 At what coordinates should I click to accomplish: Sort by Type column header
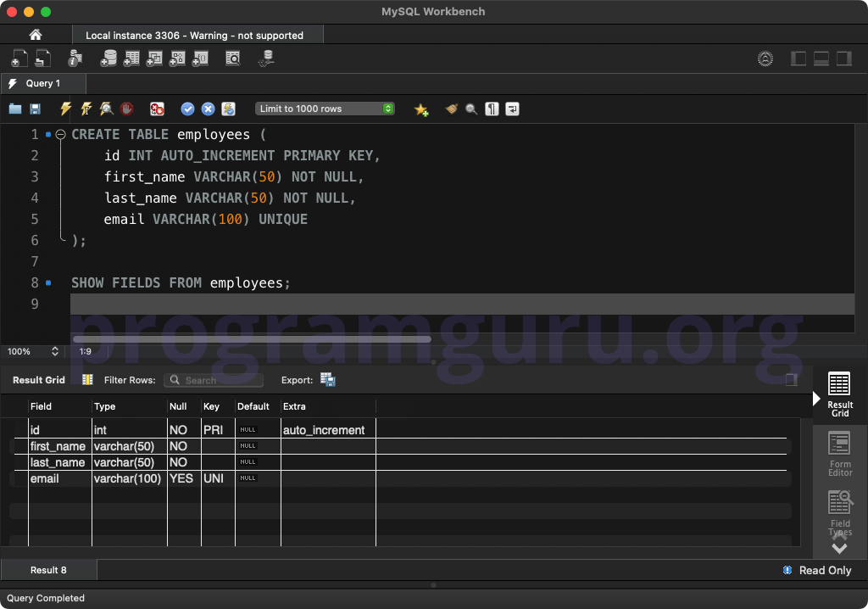130,406
